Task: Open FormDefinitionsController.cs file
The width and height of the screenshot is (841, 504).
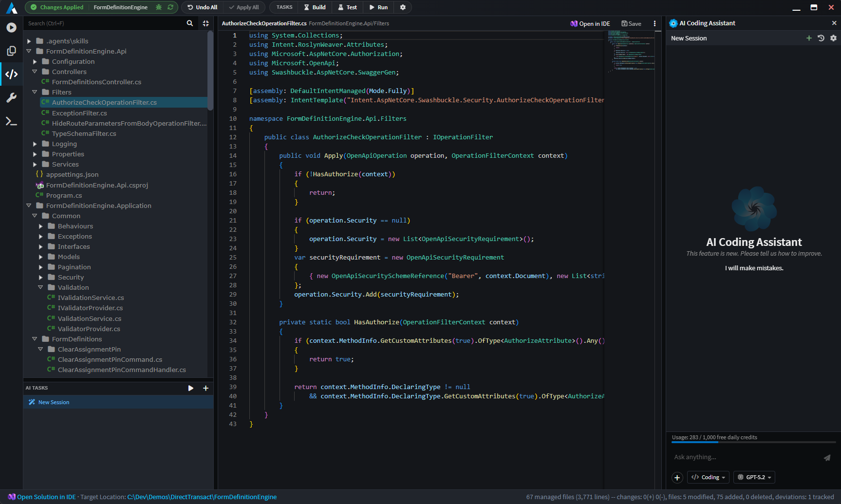Action: pyautogui.click(x=96, y=82)
